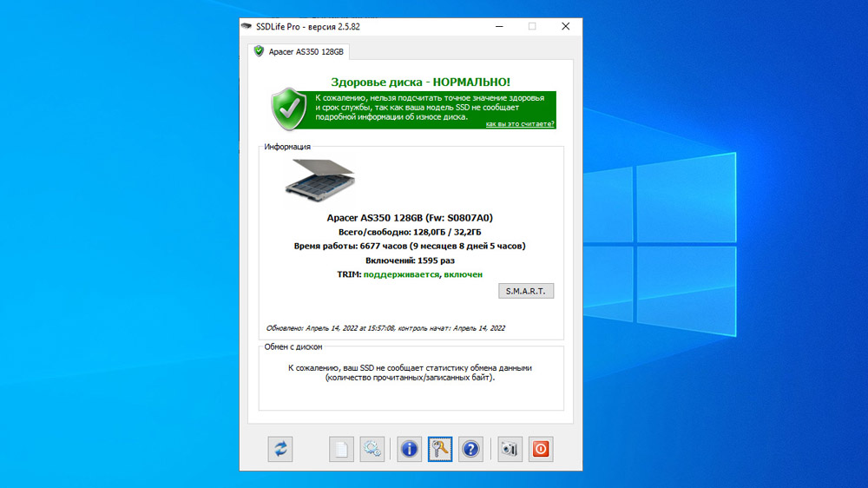The image size is (868, 488).
Task: Click the 'Обмен с диском' message text
Action: [x=410, y=373]
